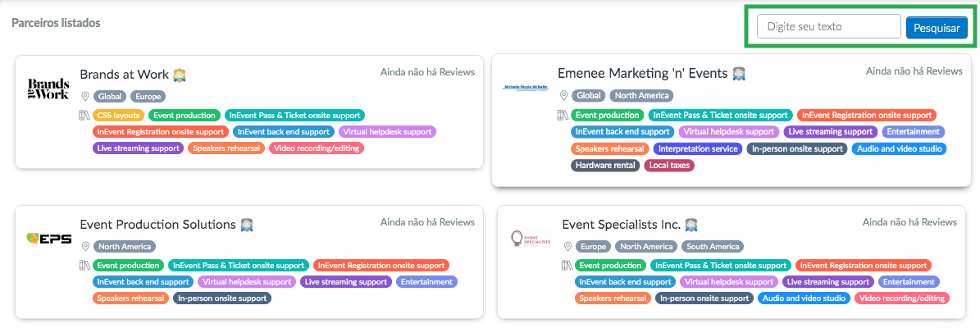Click the location pin in Event Specialists Inc. card

pyautogui.click(x=567, y=246)
